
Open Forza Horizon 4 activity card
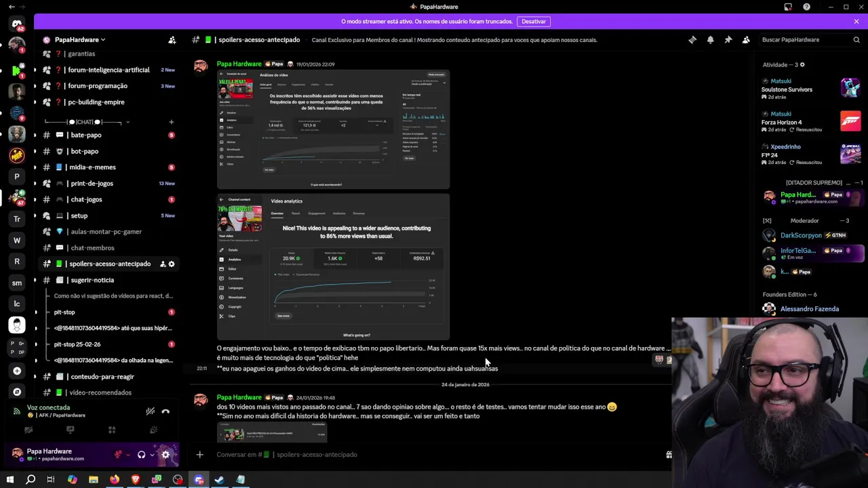[811, 121]
